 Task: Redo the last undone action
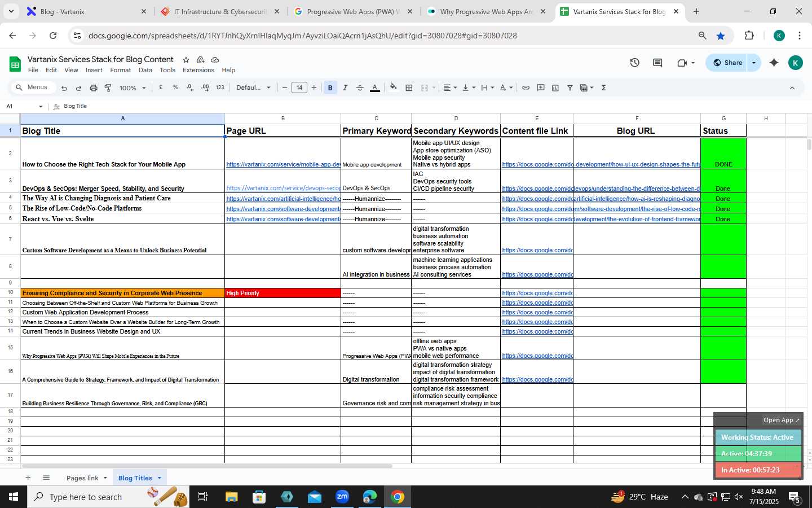(x=78, y=88)
